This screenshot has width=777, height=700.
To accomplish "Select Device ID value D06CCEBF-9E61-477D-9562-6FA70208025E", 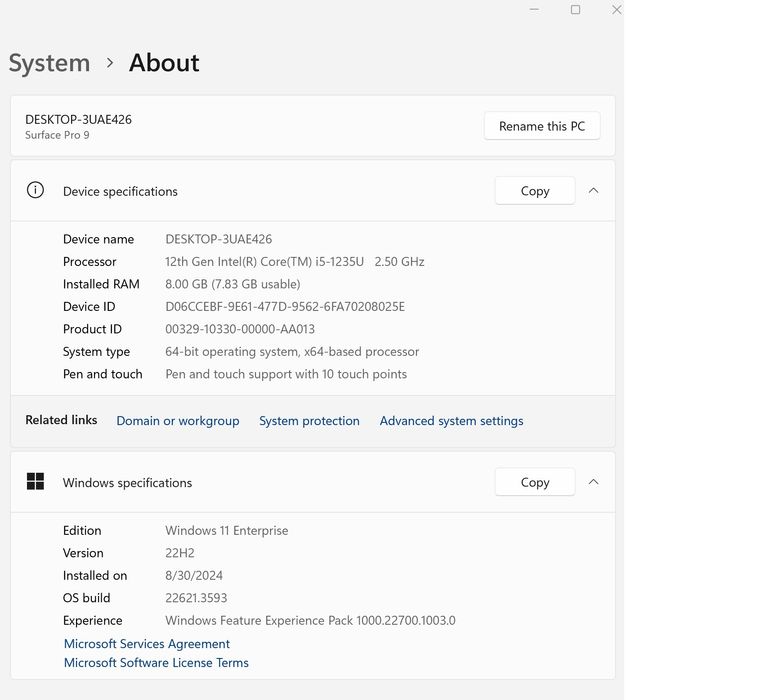I will (285, 307).
